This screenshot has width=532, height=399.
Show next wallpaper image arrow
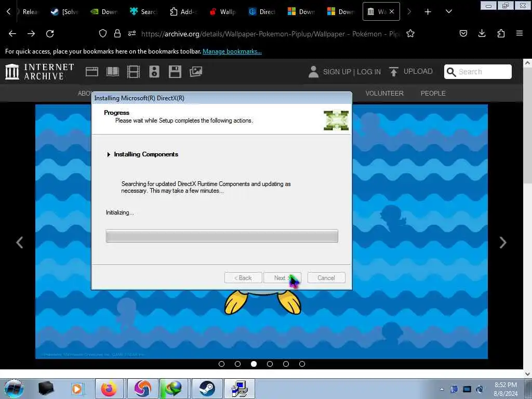[503, 242]
